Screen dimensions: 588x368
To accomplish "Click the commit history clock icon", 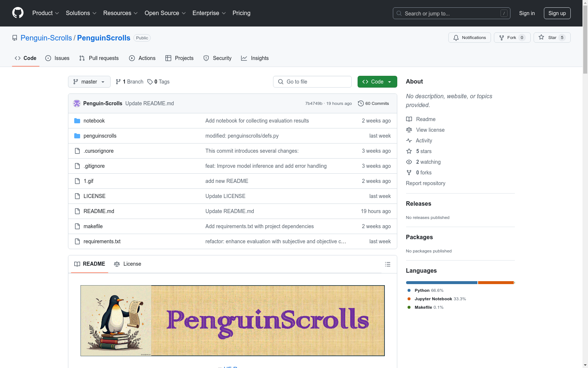I will coord(361,103).
